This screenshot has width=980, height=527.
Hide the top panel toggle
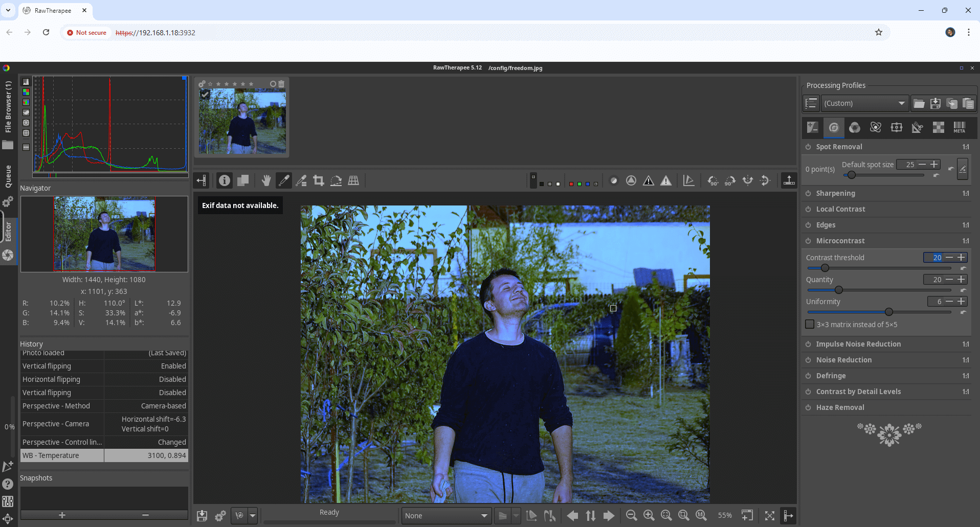pyautogui.click(x=789, y=180)
